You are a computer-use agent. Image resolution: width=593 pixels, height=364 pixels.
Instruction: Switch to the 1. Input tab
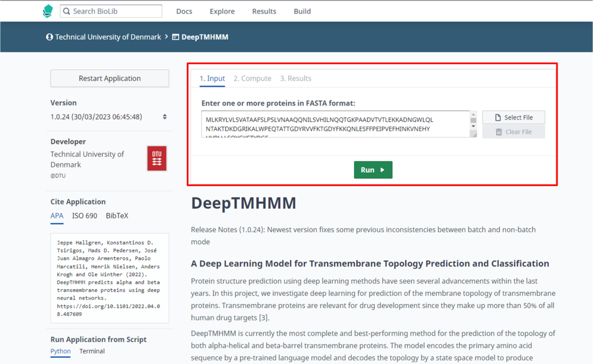(212, 78)
